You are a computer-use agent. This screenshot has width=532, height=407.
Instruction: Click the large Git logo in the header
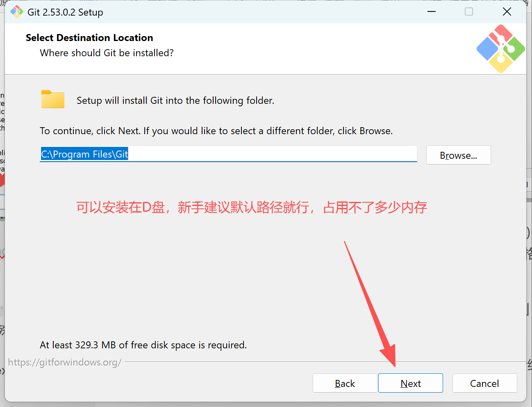(500, 49)
